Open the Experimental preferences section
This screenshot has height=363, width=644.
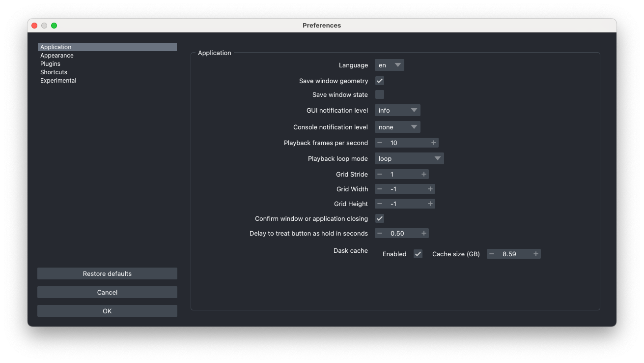pos(58,80)
